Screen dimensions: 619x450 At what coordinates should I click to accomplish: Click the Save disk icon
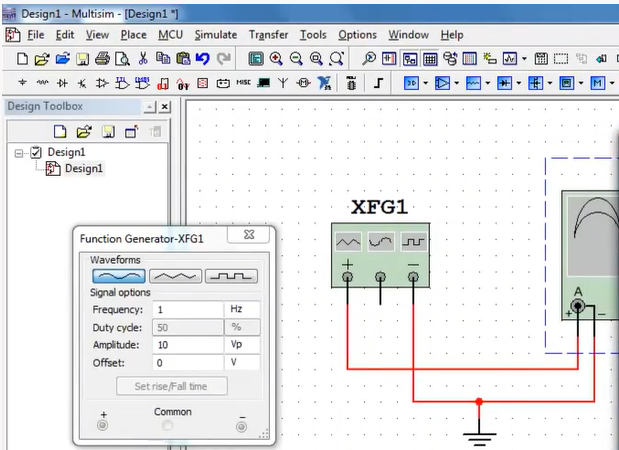83,59
